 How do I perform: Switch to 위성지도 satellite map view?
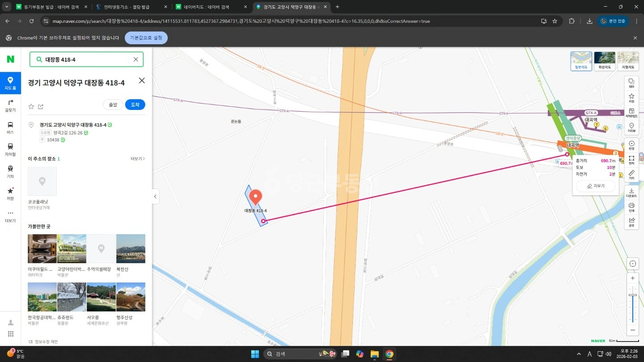click(x=605, y=61)
